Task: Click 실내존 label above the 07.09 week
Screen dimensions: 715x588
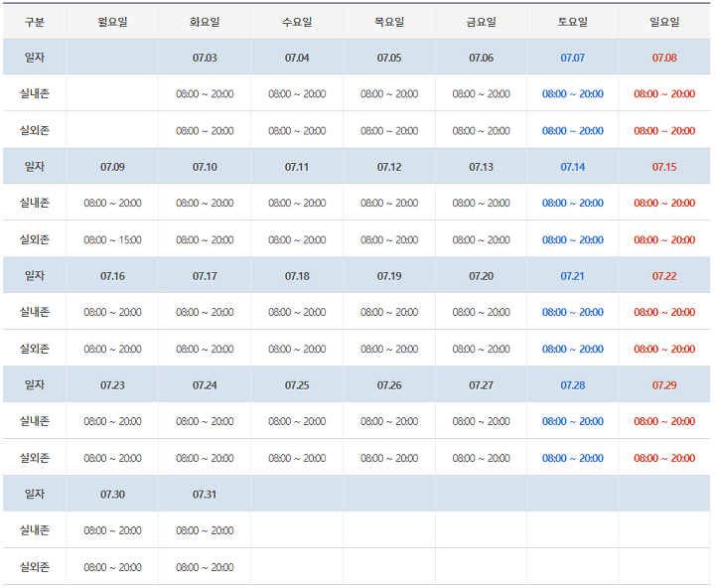Action: (35, 93)
